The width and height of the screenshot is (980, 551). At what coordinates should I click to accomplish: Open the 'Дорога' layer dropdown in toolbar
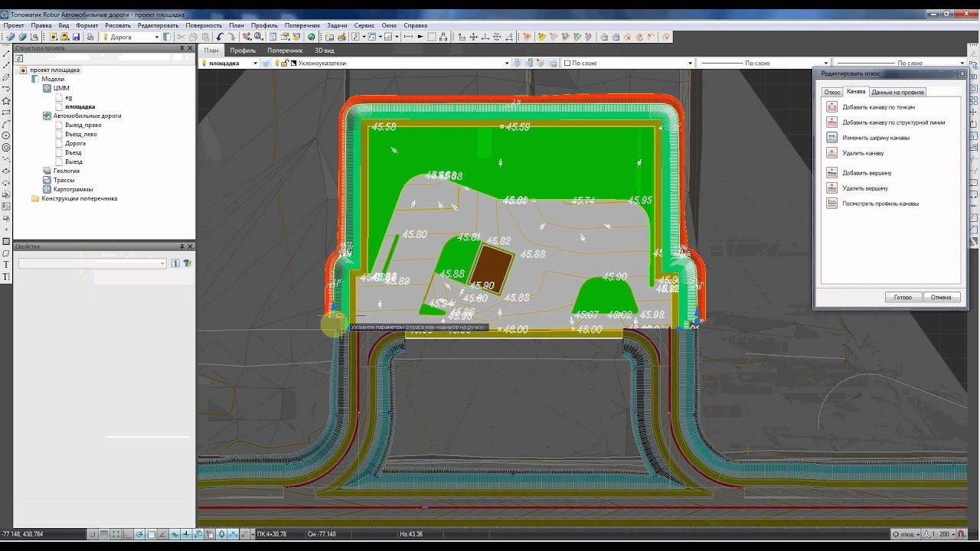tap(157, 37)
